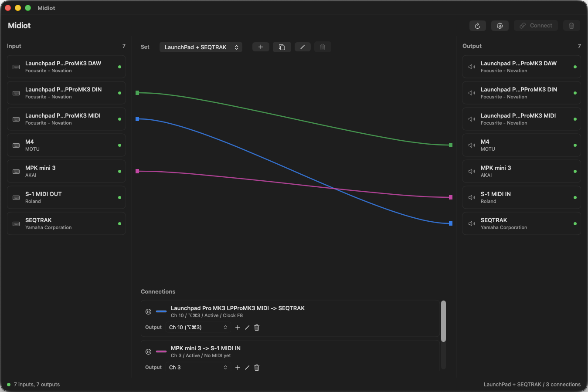The image size is (588, 392).
Task: Click keyboard icon of MPK mini 3 input
Action: click(16, 172)
